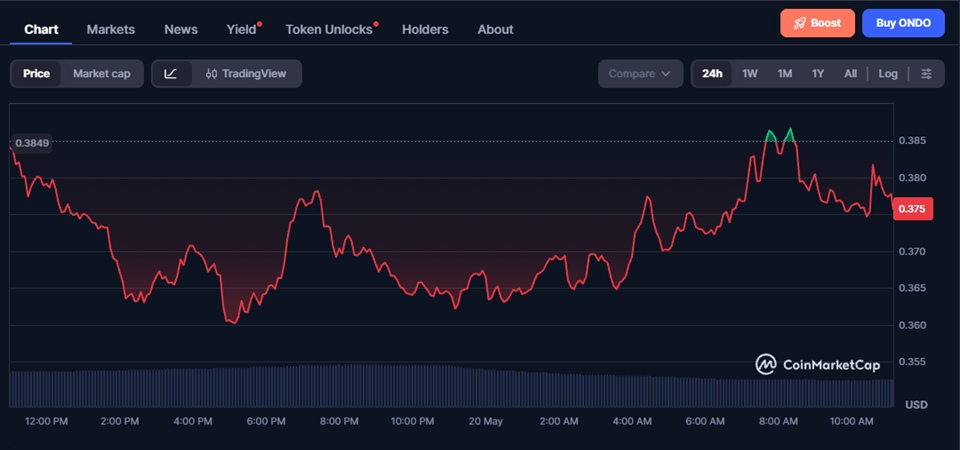Select the 1W time range
The height and width of the screenshot is (450, 960).
(x=750, y=73)
